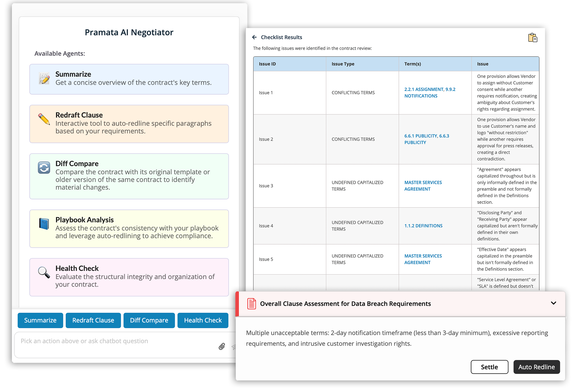This screenshot has width=578, height=392.
Task: Click the blue Summarize button
Action: point(40,320)
